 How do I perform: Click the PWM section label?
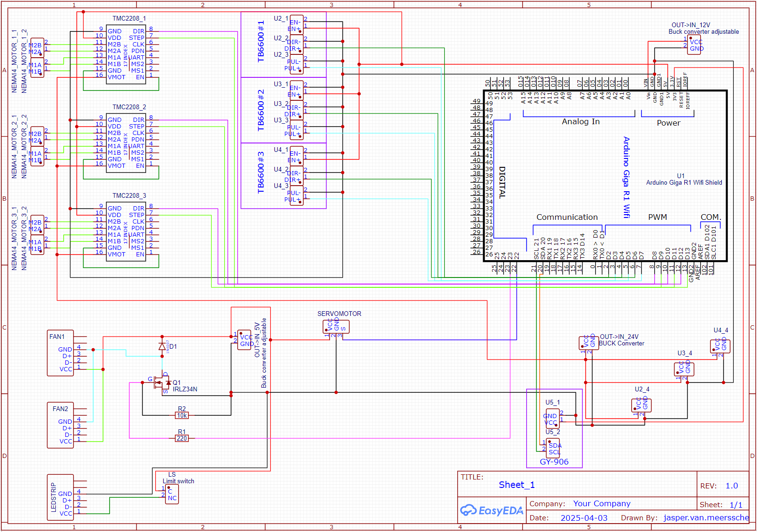tap(658, 217)
